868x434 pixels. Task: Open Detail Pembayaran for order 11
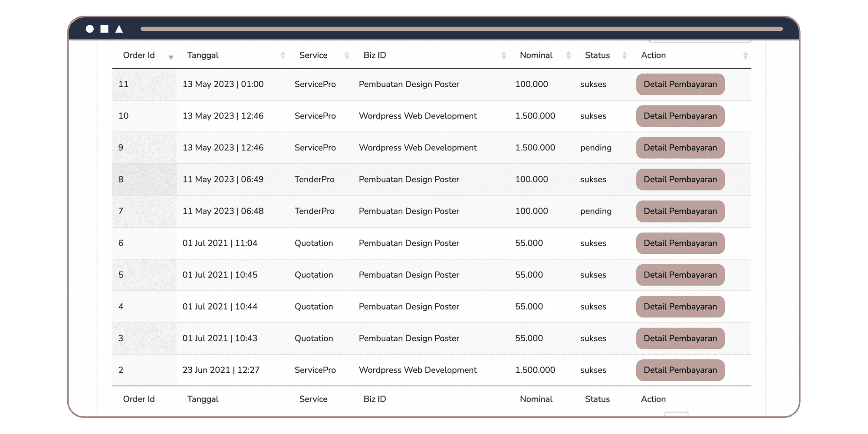point(680,84)
